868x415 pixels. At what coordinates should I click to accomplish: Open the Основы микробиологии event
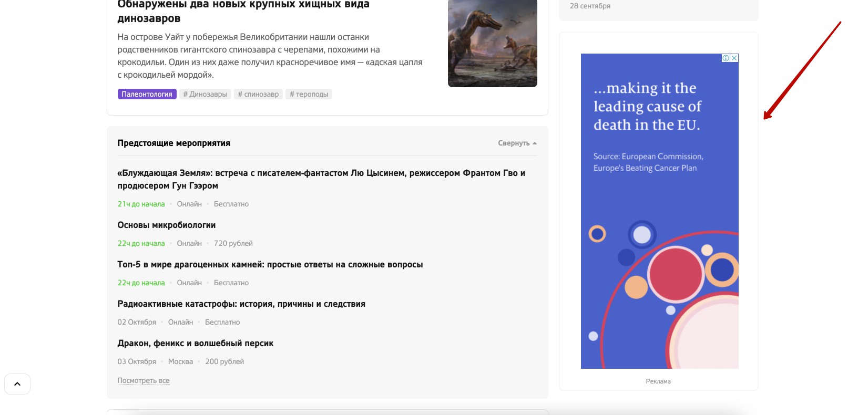point(167,225)
